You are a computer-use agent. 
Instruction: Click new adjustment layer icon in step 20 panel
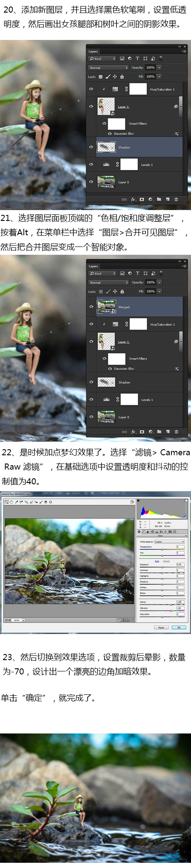[x=150, y=200]
